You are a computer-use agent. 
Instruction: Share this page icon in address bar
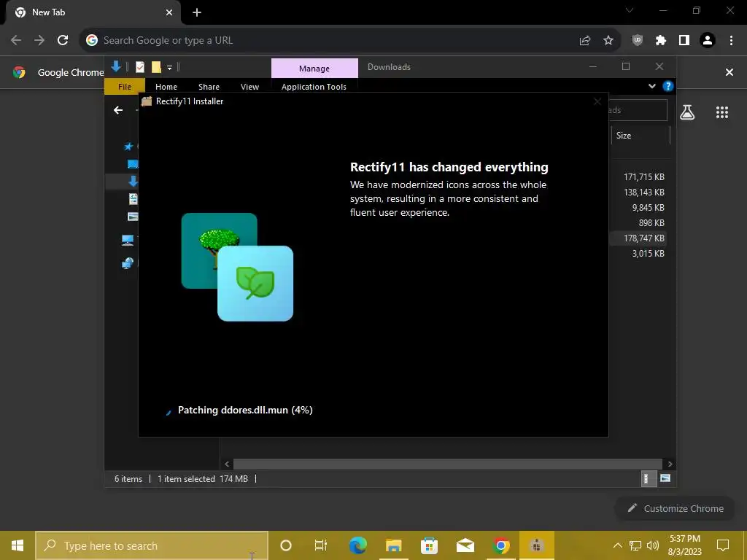click(585, 41)
